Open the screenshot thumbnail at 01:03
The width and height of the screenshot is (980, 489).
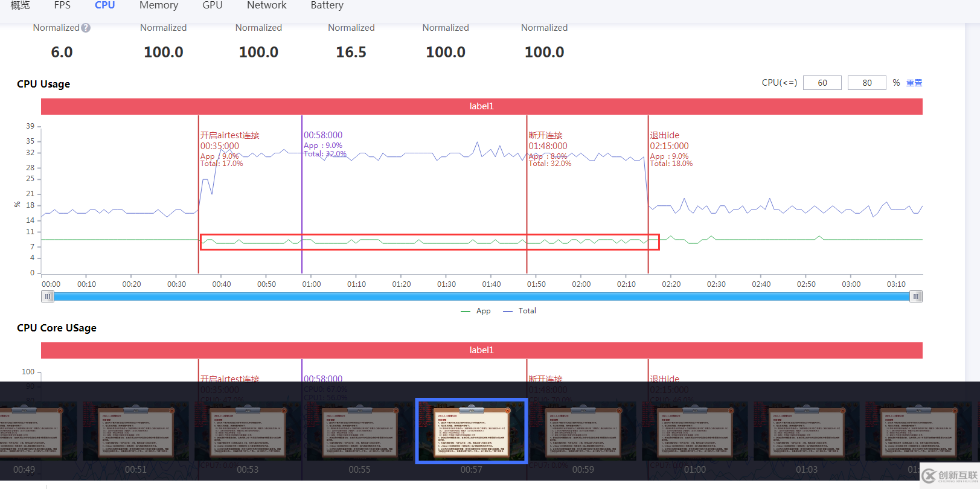coord(807,432)
